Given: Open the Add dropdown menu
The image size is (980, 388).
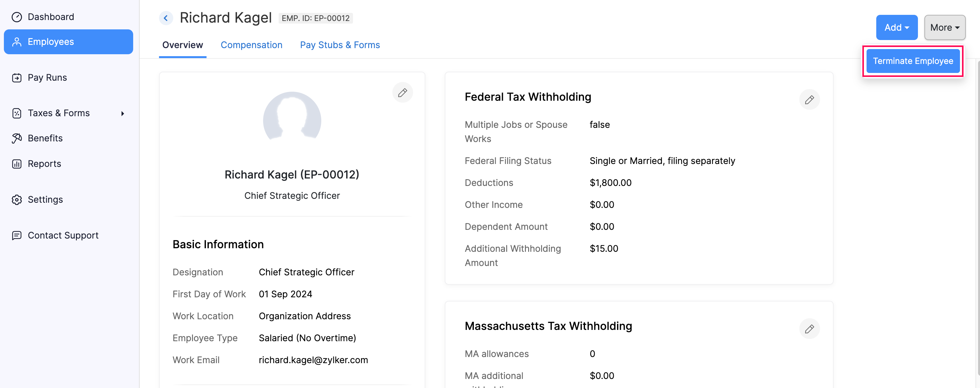Looking at the screenshot, I should click(897, 27).
